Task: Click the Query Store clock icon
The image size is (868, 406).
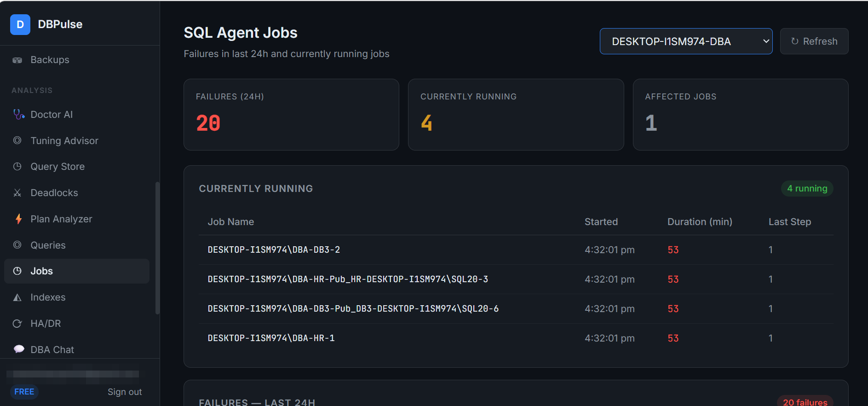Action: 17,166
